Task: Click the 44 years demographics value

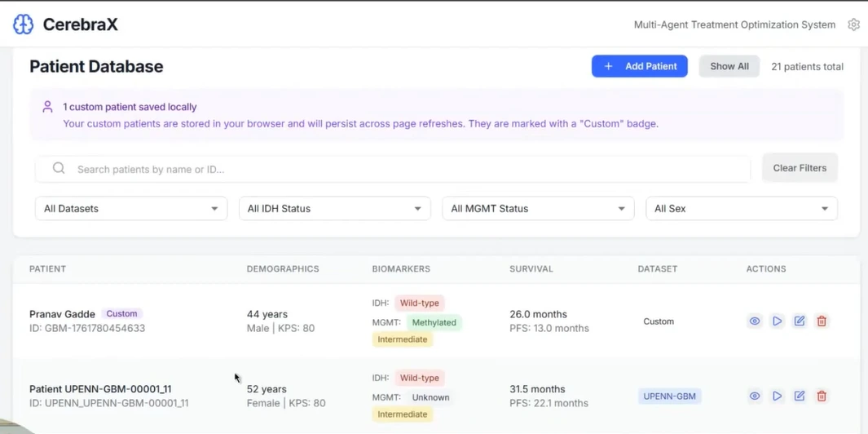Action: (x=267, y=314)
